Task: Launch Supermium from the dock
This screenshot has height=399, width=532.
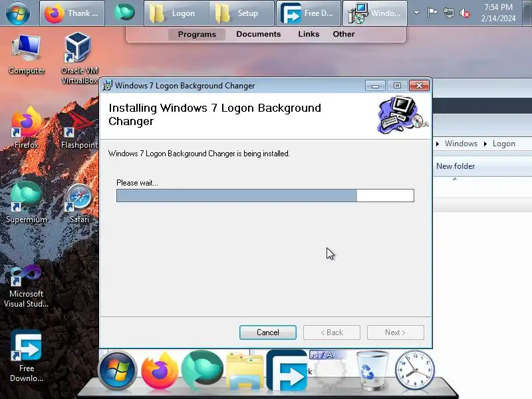Action: click(x=202, y=370)
